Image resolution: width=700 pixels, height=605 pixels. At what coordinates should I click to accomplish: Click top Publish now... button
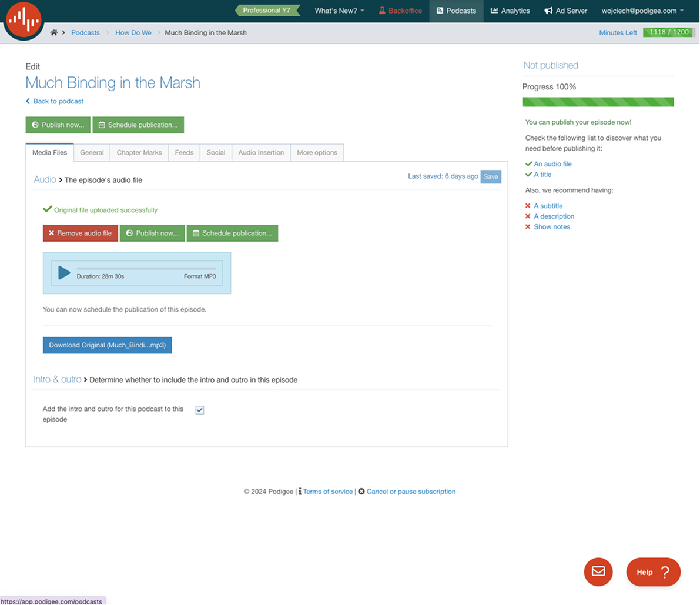[x=58, y=125]
